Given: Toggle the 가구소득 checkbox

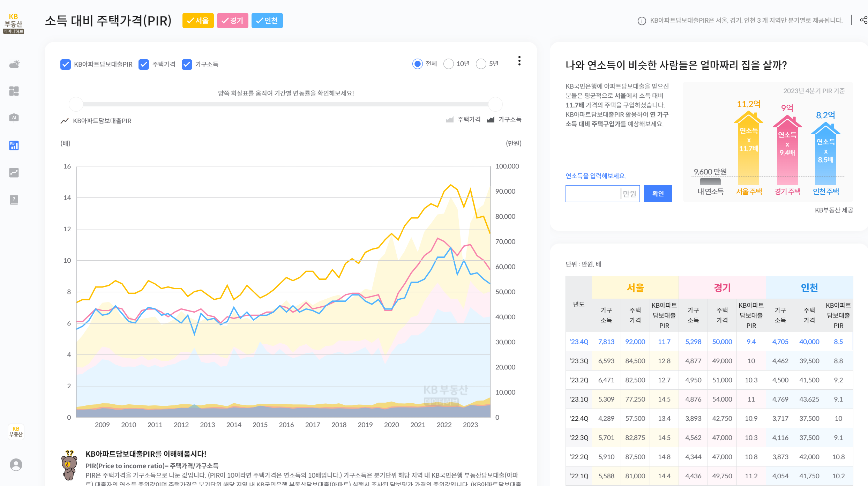Looking at the screenshot, I should tap(187, 64).
